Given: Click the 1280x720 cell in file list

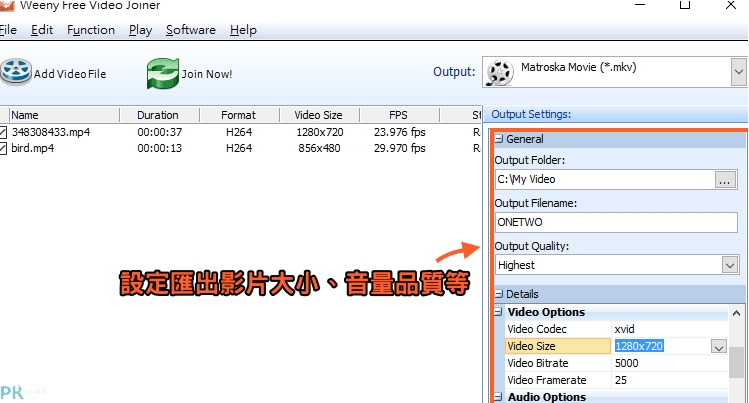Looking at the screenshot, I should point(320,132).
